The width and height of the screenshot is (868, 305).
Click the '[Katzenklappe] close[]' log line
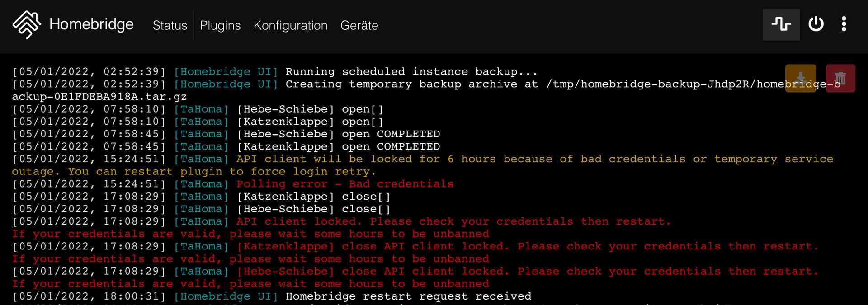[313, 197]
